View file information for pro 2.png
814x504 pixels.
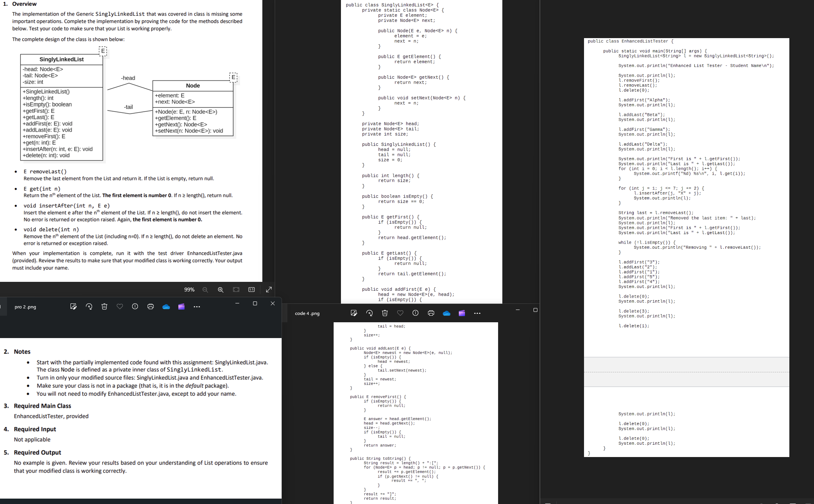[135, 306]
